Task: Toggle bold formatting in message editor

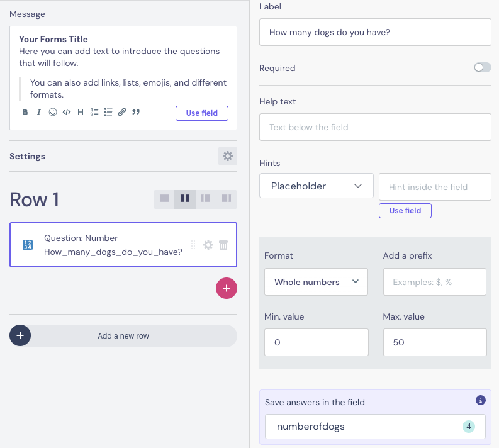Action: click(x=25, y=112)
